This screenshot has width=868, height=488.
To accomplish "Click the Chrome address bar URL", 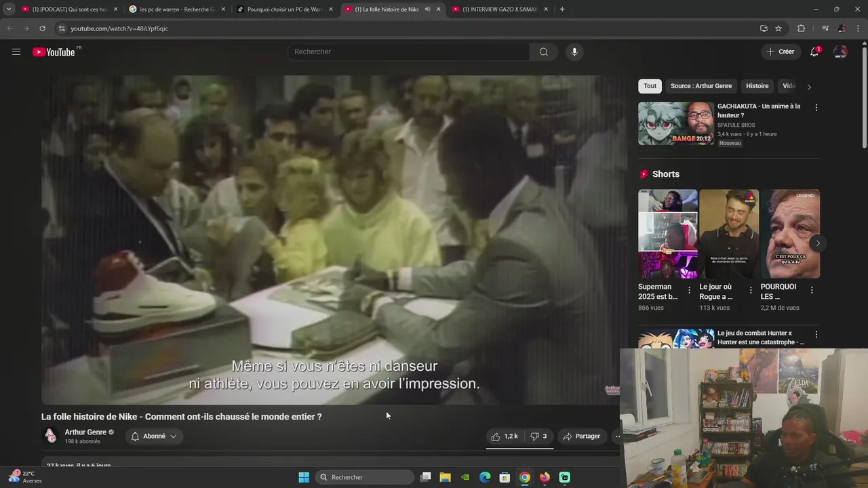I will tap(119, 28).
